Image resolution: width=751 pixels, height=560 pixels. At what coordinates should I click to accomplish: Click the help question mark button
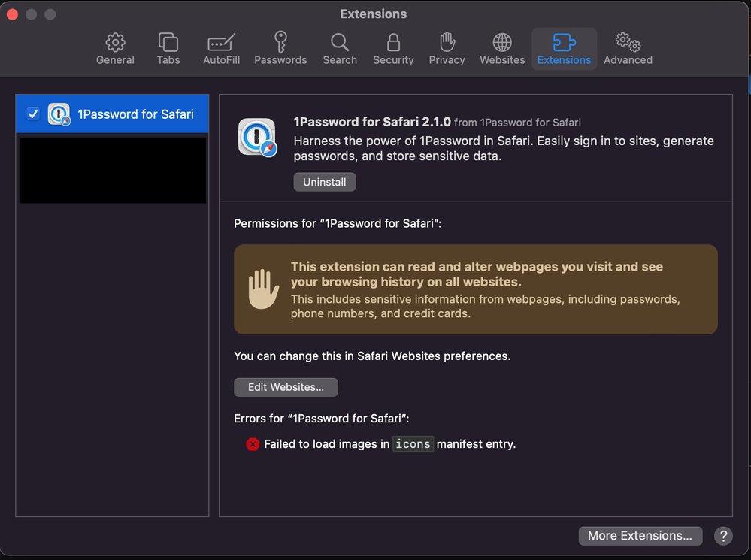click(x=722, y=536)
